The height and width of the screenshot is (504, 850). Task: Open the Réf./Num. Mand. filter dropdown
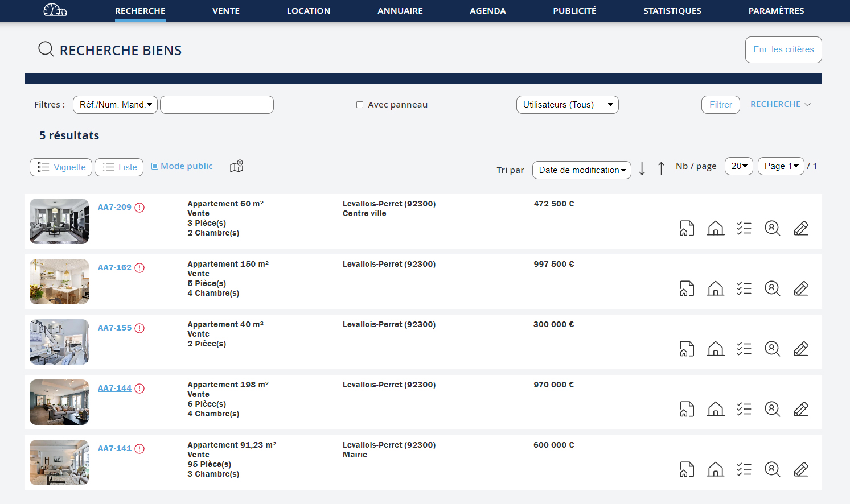pyautogui.click(x=115, y=105)
